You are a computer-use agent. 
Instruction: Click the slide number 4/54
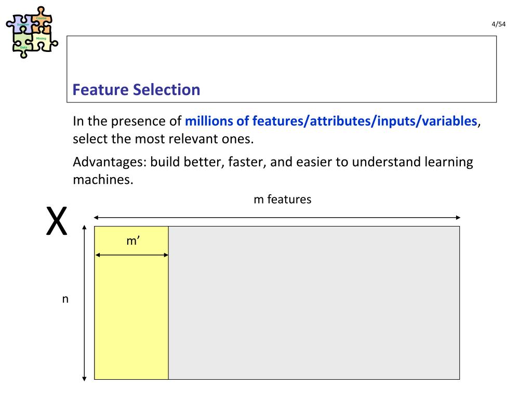pos(498,24)
